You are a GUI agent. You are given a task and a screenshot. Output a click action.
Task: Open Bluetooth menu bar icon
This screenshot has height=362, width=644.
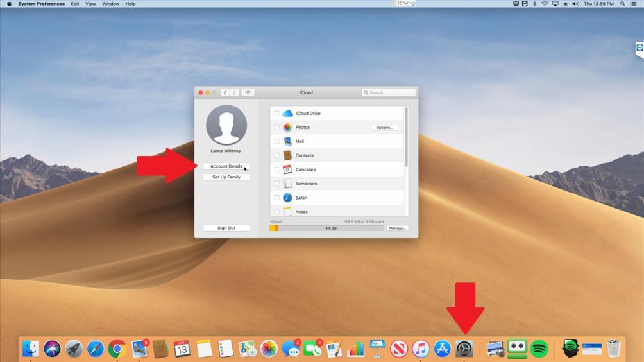(535, 4)
